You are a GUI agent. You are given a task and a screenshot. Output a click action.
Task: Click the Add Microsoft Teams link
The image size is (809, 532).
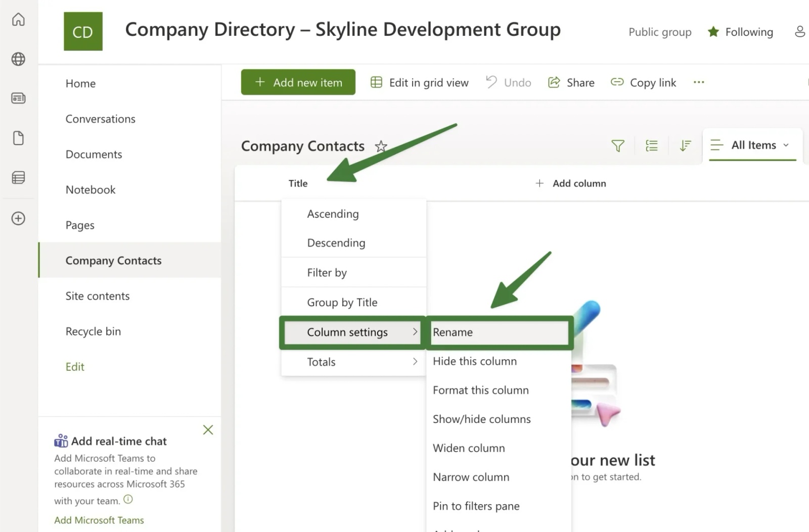(99, 520)
